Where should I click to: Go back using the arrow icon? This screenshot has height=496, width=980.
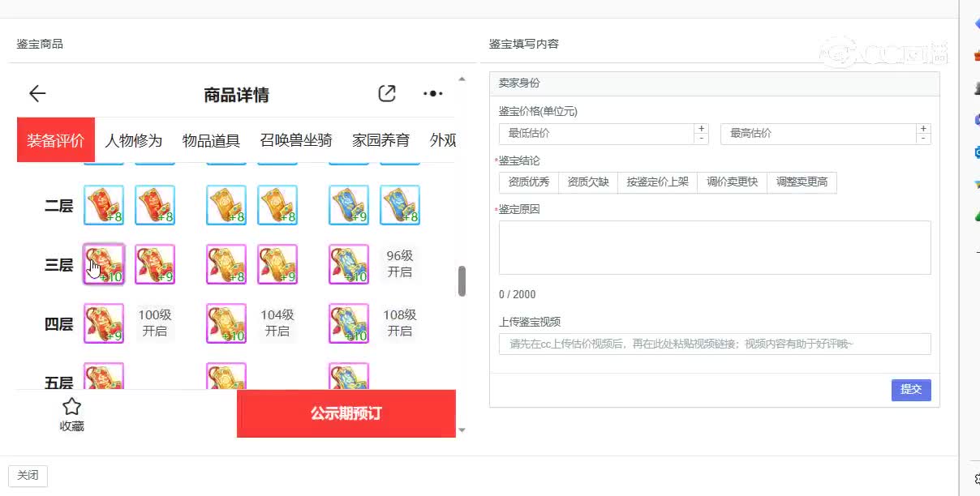37,94
